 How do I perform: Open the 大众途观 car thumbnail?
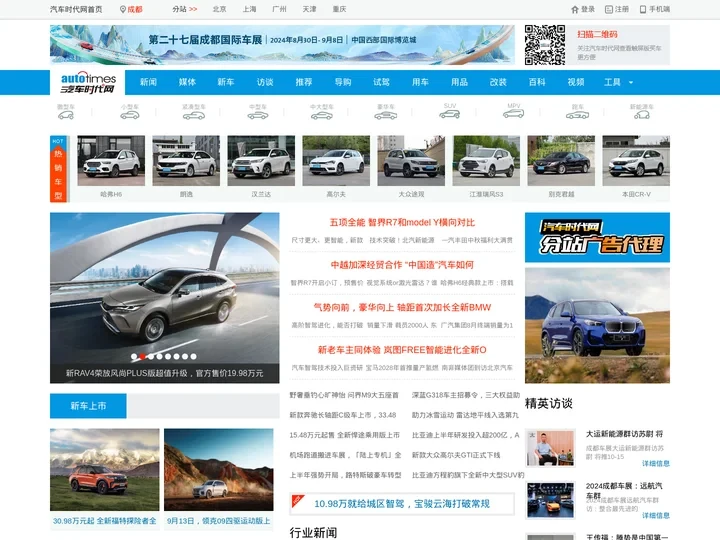point(411,161)
